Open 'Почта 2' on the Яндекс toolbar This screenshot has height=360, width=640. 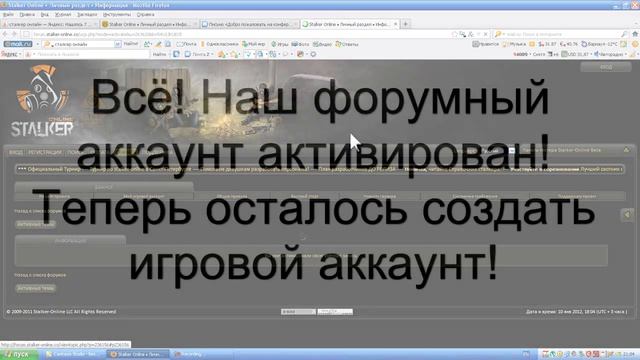coord(199,54)
